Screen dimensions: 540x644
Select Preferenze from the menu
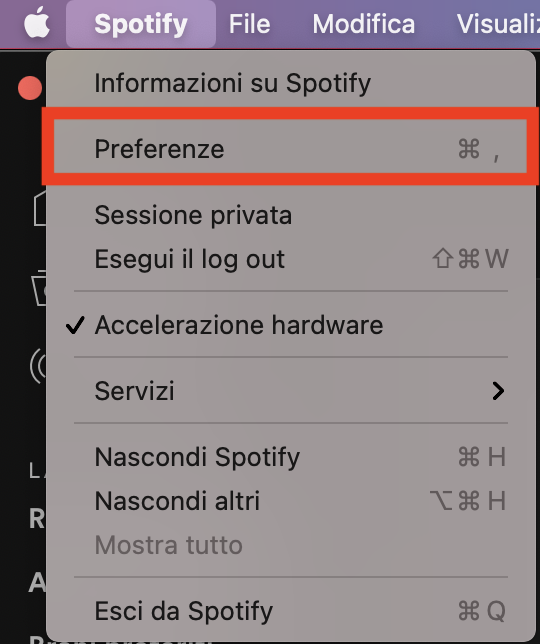pyautogui.click(x=291, y=149)
